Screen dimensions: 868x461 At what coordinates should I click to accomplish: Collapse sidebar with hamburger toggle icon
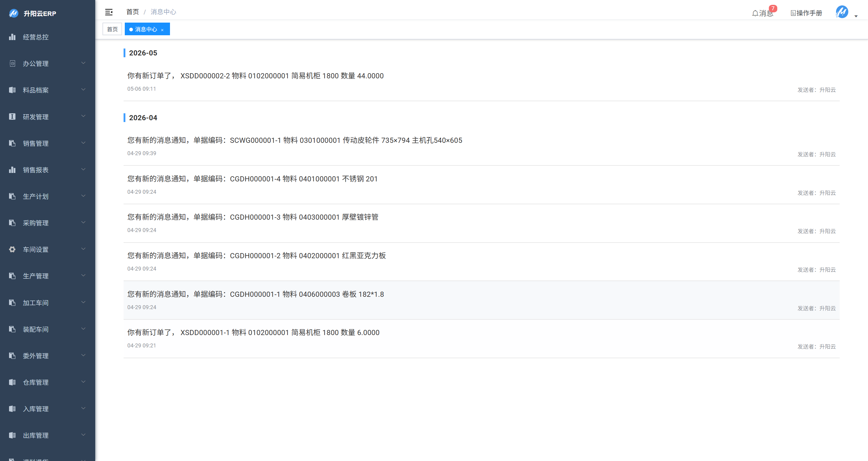(x=109, y=12)
